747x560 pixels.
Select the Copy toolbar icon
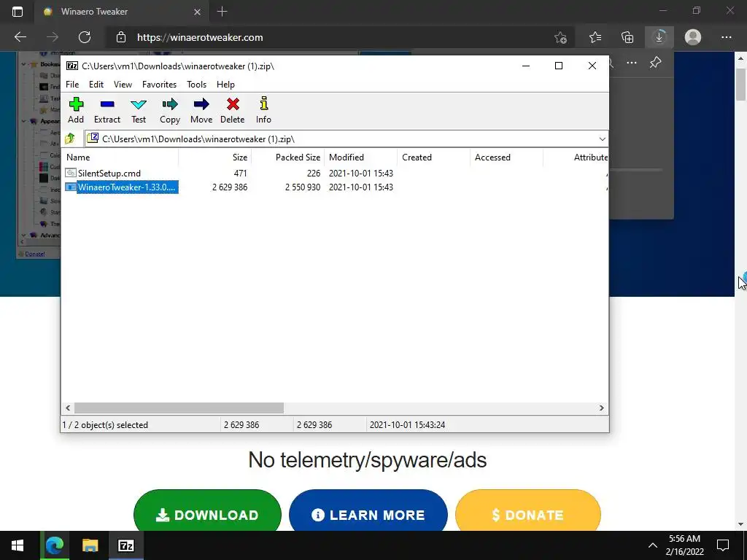(x=170, y=111)
